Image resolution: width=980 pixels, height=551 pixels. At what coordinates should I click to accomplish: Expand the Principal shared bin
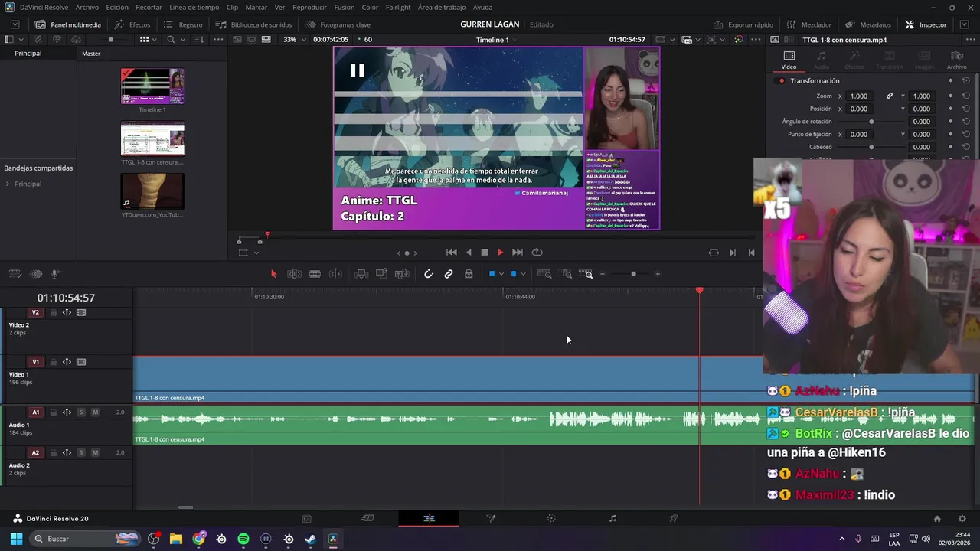click(x=8, y=184)
